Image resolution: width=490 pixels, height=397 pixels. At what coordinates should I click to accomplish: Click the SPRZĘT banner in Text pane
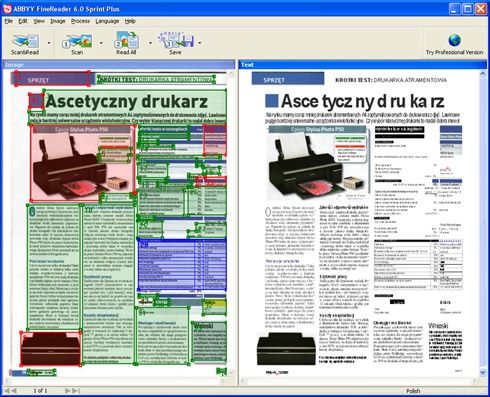pyautogui.click(x=288, y=79)
